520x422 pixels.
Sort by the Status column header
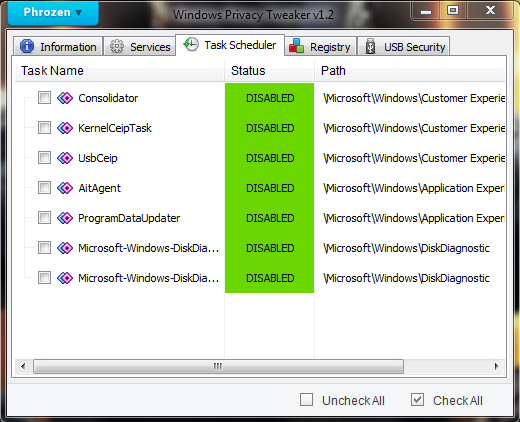click(269, 71)
